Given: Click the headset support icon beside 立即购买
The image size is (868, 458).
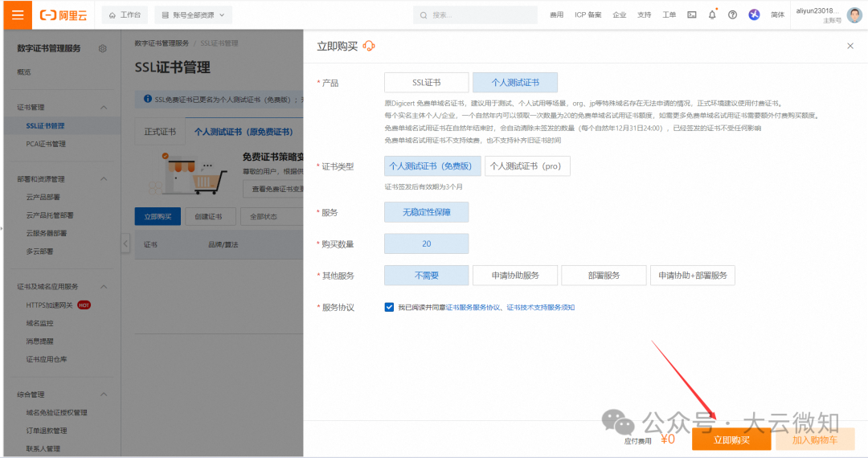Looking at the screenshot, I should point(369,46).
